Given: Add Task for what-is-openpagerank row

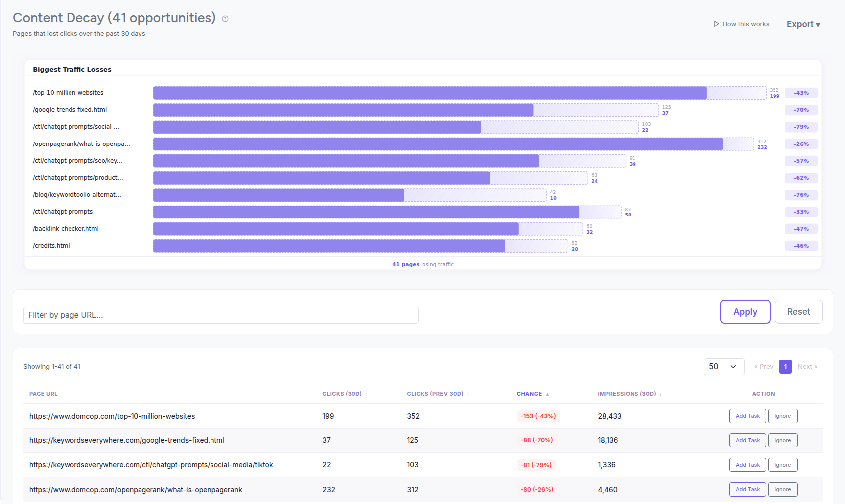Looking at the screenshot, I should 747,489.
